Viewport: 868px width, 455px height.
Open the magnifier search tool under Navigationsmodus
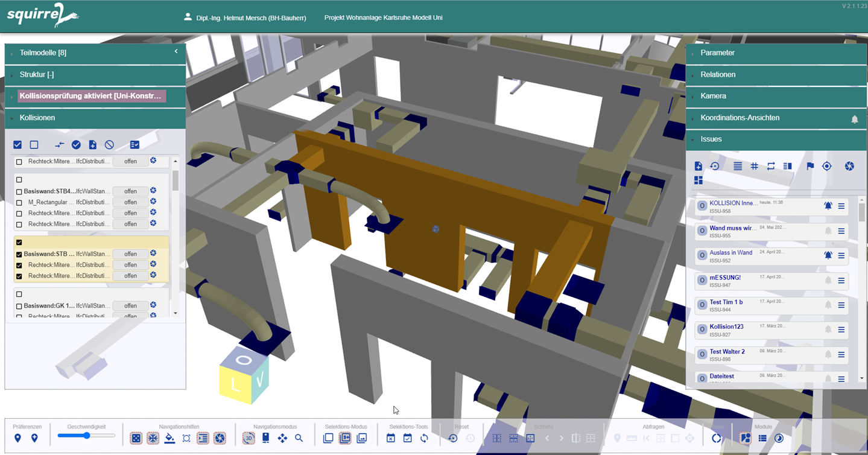click(x=299, y=437)
